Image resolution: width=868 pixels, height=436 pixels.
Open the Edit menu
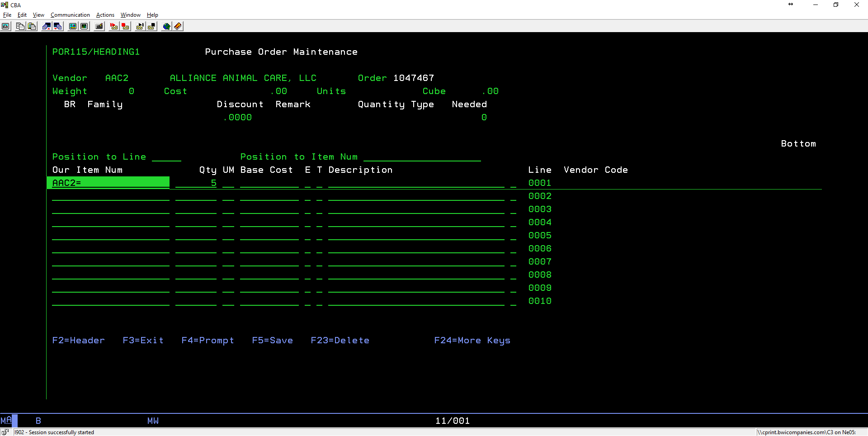click(x=22, y=15)
